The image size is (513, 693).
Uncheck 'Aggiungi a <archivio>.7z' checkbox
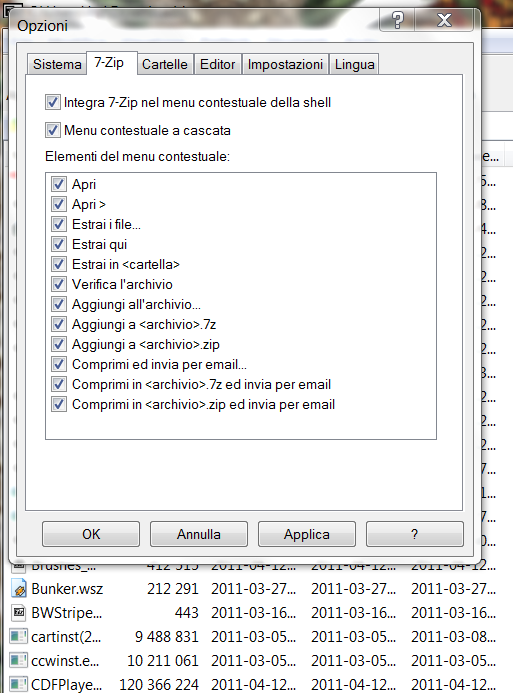pos(59,324)
